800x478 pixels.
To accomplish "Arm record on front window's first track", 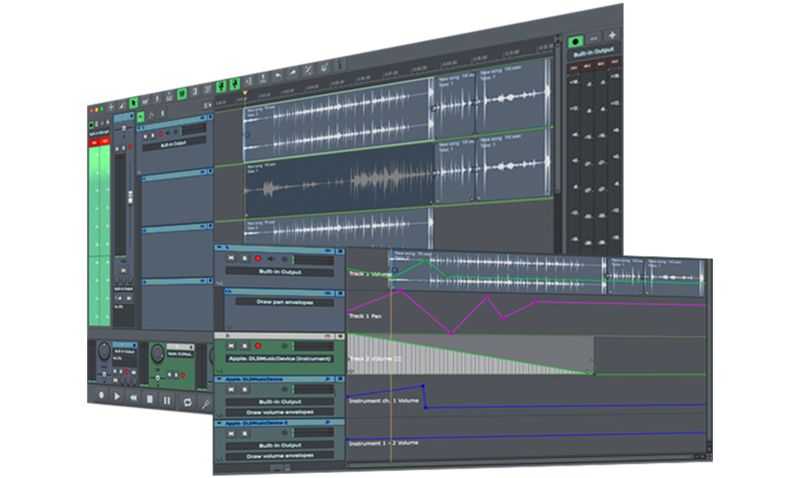I will pos(258,259).
